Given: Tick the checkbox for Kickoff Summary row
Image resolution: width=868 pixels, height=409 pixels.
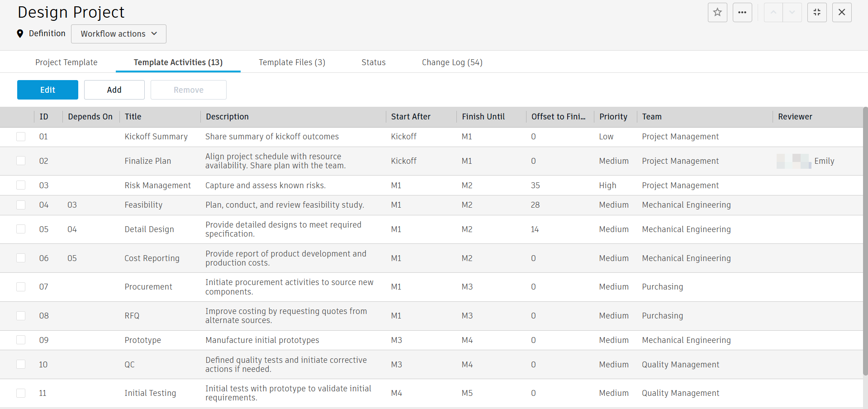Looking at the screenshot, I should 21,137.
